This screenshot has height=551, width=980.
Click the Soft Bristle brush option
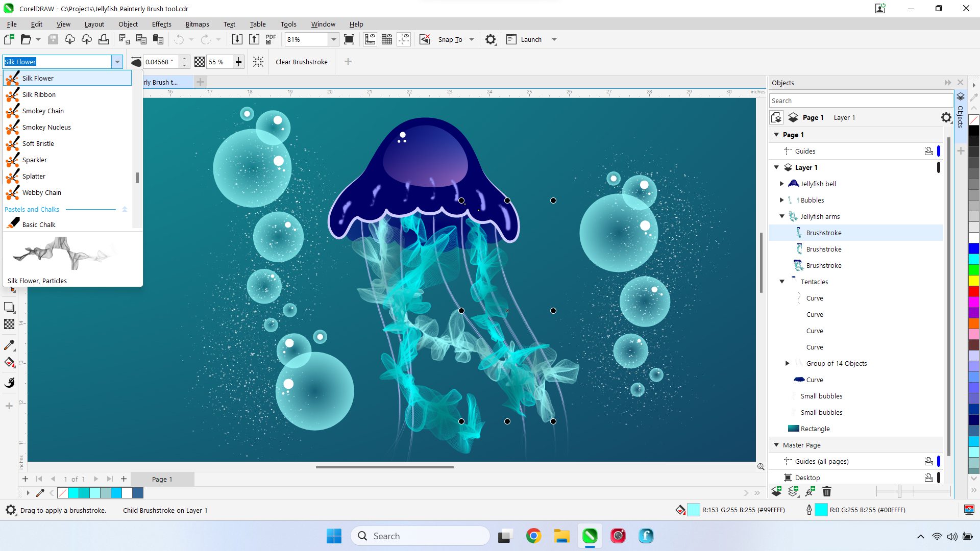pyautogui.click(x=38, y=143)
